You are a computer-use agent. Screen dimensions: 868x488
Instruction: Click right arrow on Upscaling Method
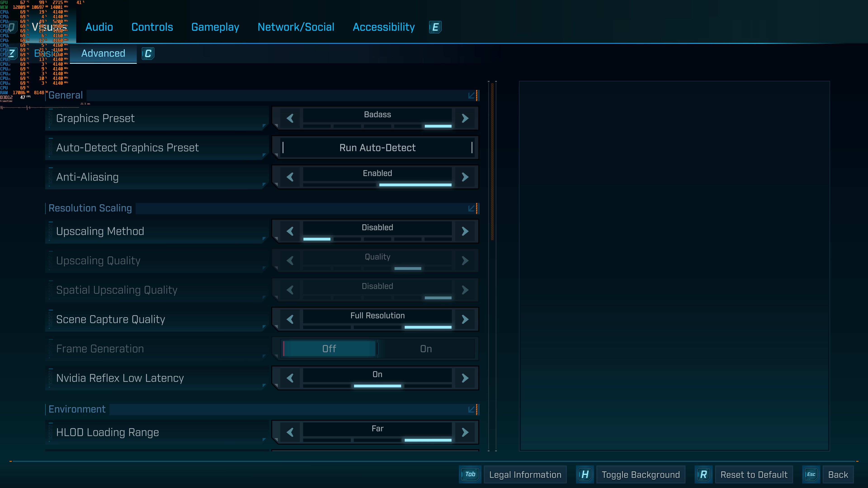click(x=465, y=231)
